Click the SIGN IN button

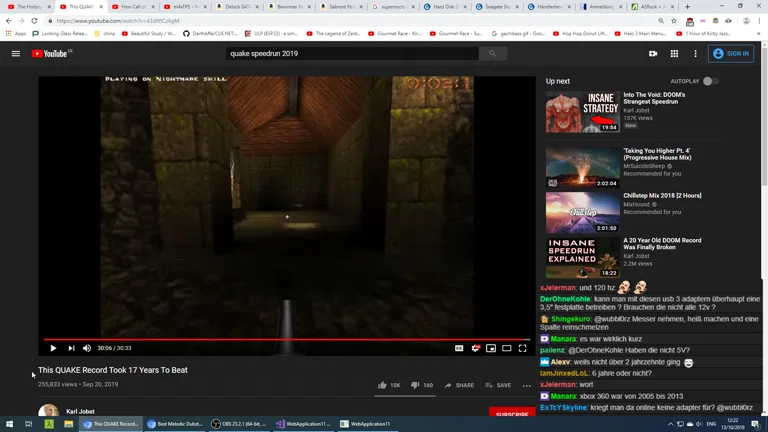[731, 53]
